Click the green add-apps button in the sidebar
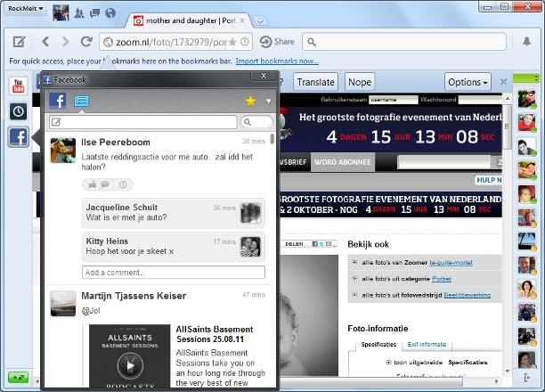The width and height of the screenshot is (545, 392). click(18, 377)
